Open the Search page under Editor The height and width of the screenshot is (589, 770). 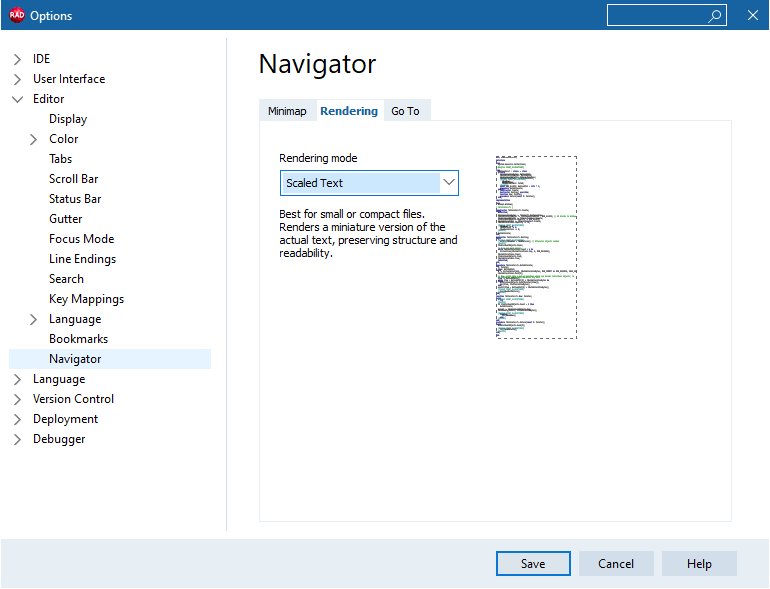click(x=66, y=279)
